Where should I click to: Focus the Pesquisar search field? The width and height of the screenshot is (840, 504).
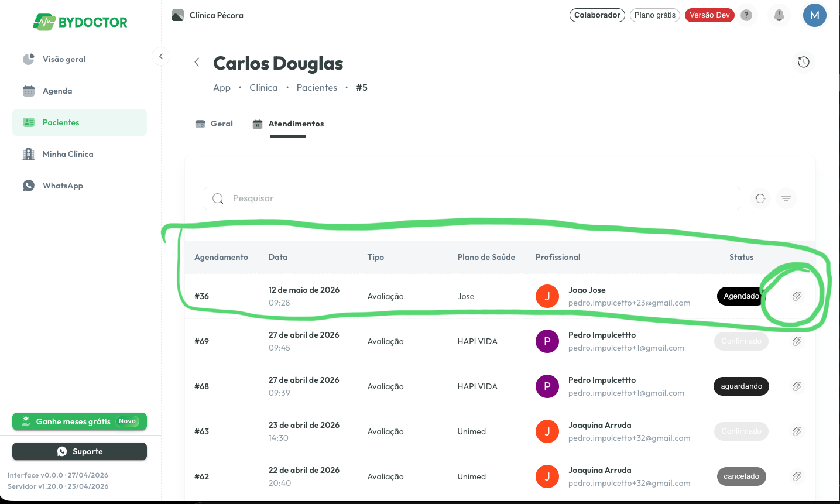click(472, 198)
